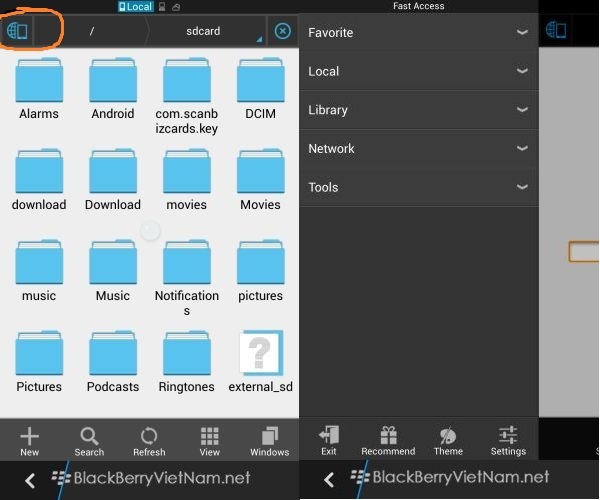Viewport: 600px width, 500px height.
Task: Open the Theme palette icon
Action: pos(448,440)
